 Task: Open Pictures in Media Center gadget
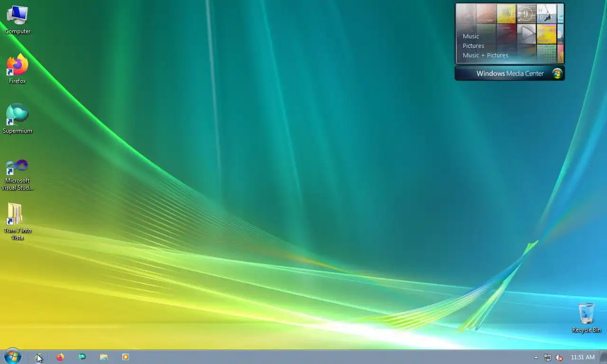473,45
